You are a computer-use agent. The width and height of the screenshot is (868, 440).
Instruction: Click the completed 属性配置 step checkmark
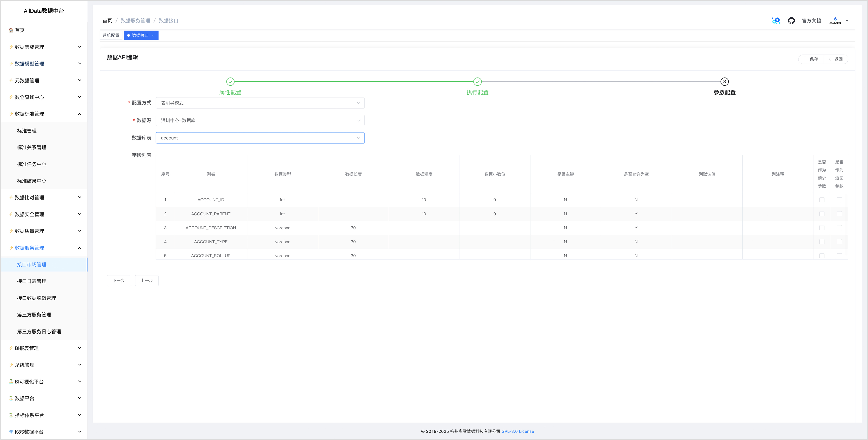(x=230, y=82)
